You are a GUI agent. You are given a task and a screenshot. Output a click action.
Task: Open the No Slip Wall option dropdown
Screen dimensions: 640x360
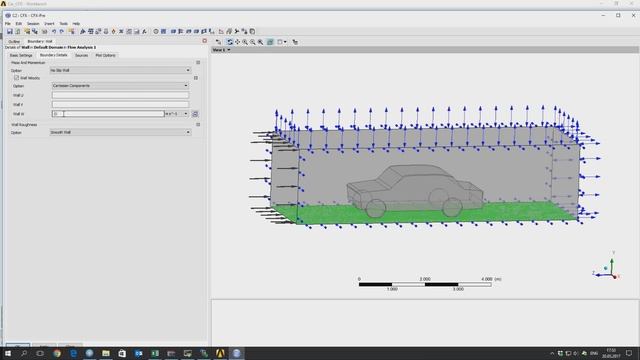pyautogui.click(x=120, y=70)
